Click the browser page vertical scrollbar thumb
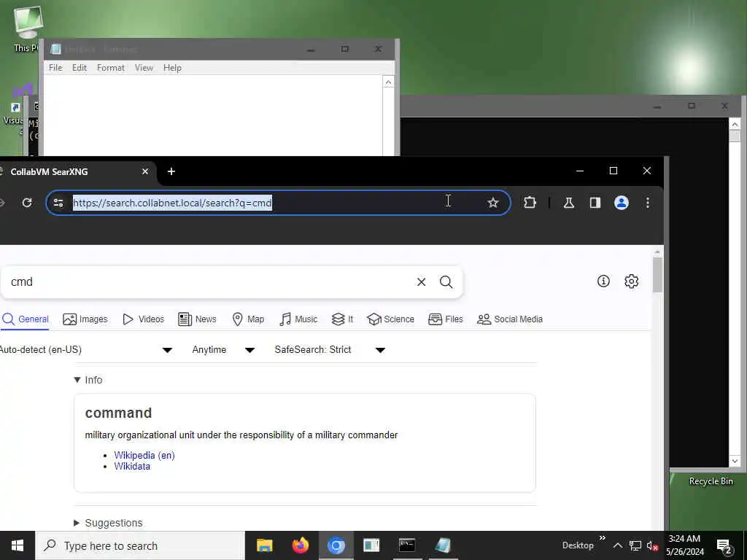Viewport: 747px width, 560px height. click(x=657, y=275)
